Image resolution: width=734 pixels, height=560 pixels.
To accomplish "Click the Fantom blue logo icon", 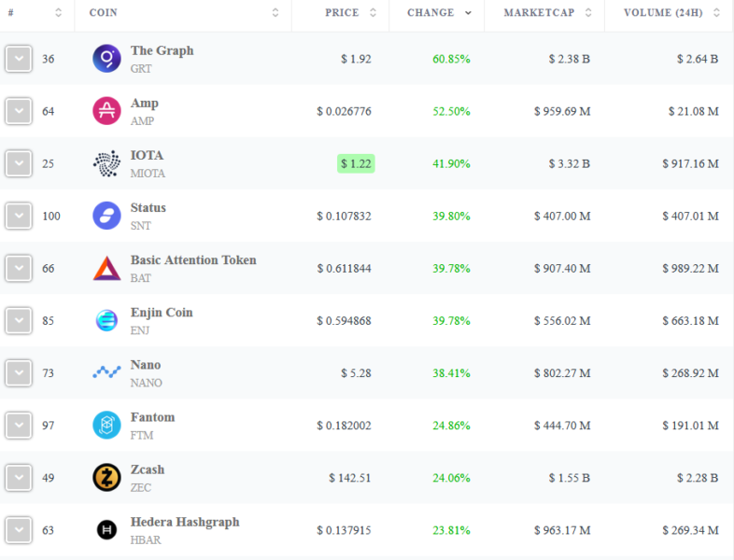I will point(106,426).
